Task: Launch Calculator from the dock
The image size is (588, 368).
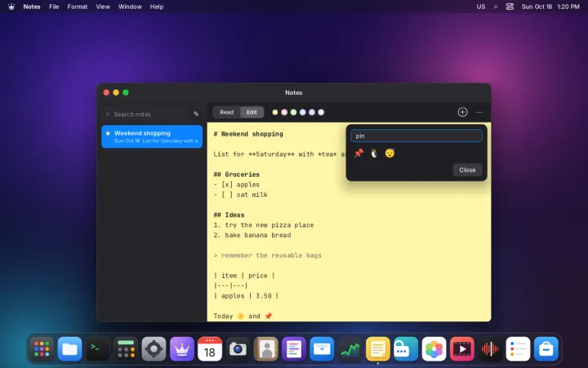Action: [x=126, y=349]
